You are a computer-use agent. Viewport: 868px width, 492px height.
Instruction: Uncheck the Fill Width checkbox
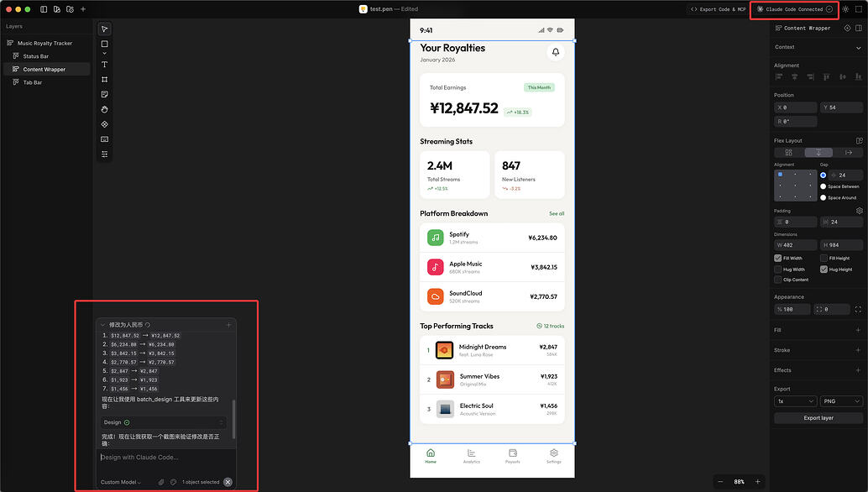click(778, 258)
